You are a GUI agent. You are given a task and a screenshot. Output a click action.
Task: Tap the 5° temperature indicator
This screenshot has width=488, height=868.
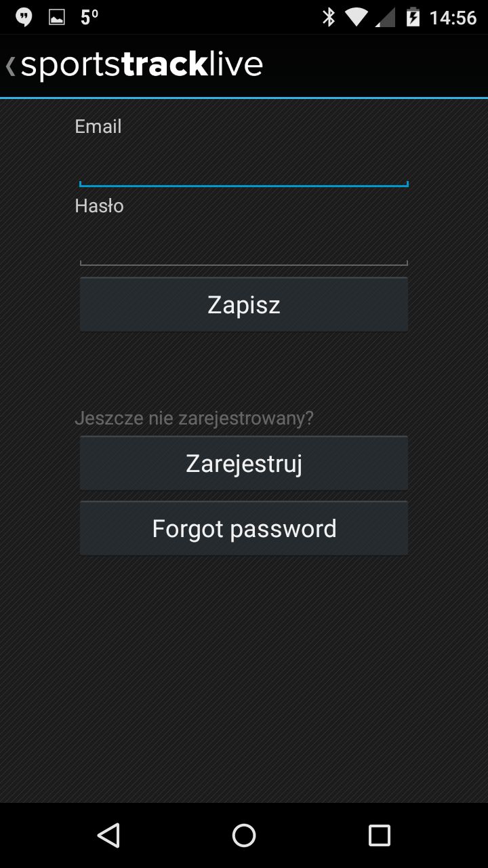(89, 17)
